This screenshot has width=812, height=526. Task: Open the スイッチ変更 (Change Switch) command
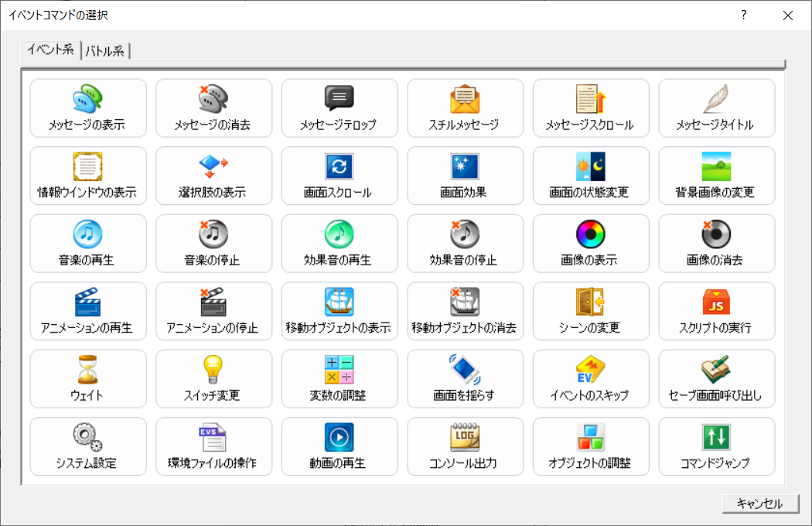(213, 378)
